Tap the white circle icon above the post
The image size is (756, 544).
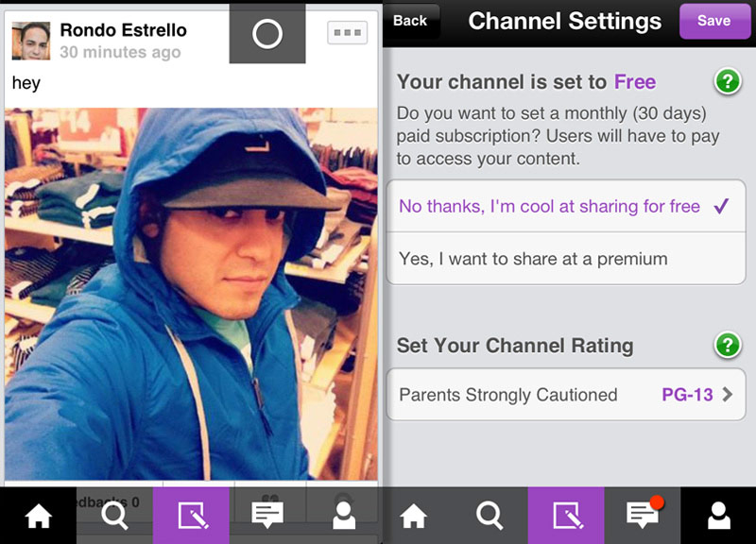(x=267, y=34)
